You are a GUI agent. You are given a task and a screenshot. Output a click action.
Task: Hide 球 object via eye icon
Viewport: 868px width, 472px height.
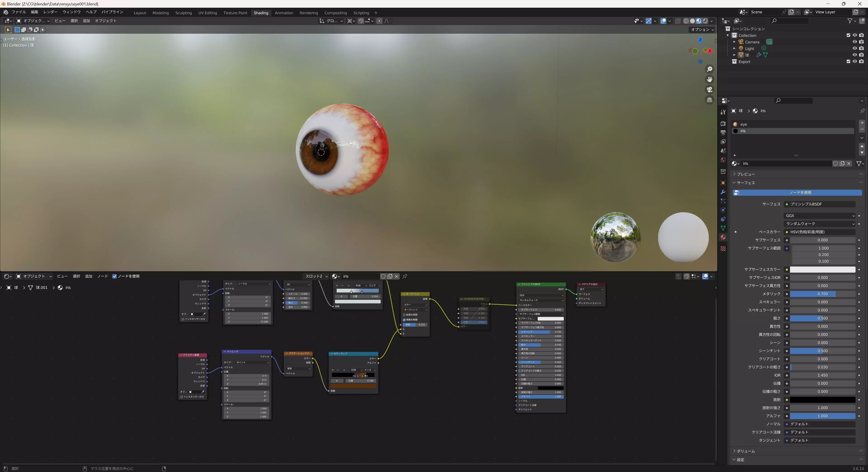point(855,54)
